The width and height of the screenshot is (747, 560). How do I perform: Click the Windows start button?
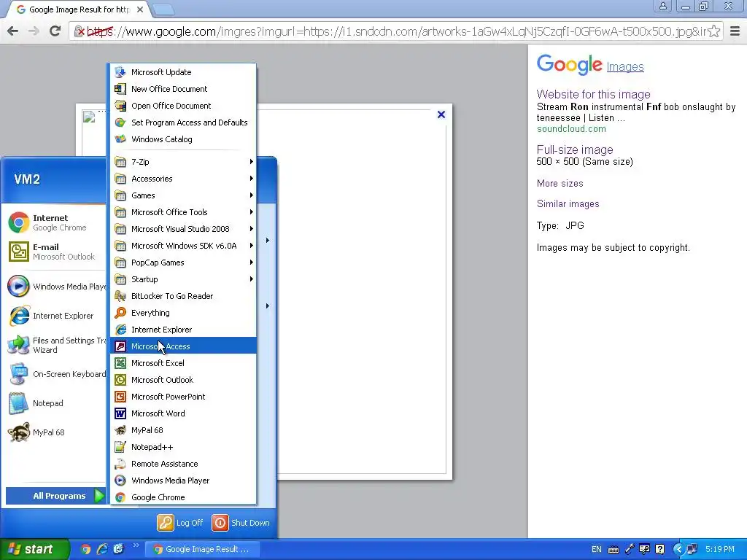[x=34, y=549]
